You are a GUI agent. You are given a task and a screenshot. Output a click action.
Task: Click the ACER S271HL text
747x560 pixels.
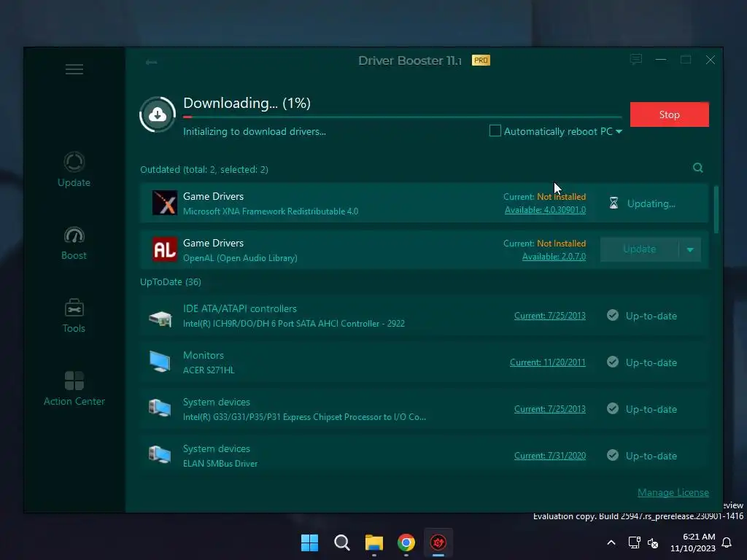pos(209,370)
